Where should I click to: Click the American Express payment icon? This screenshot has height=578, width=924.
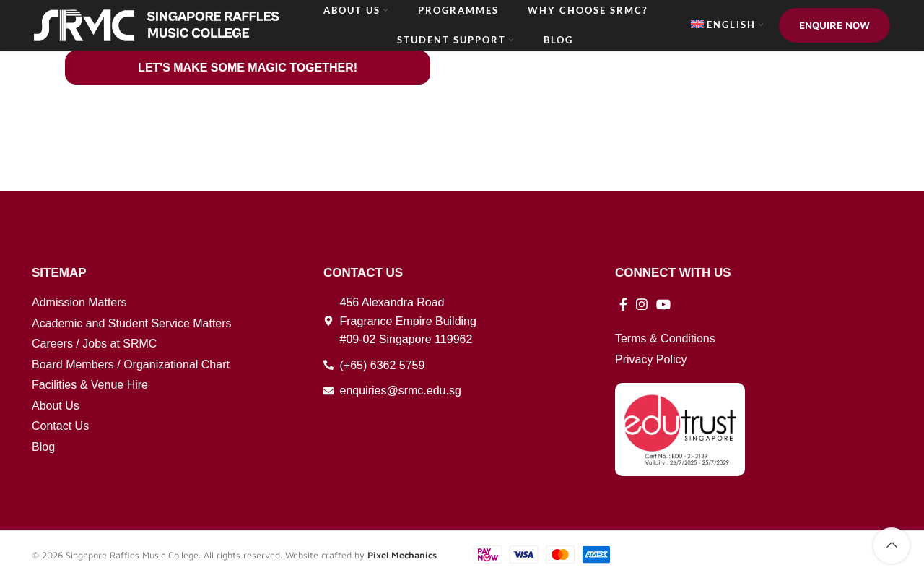coord(596,554)
